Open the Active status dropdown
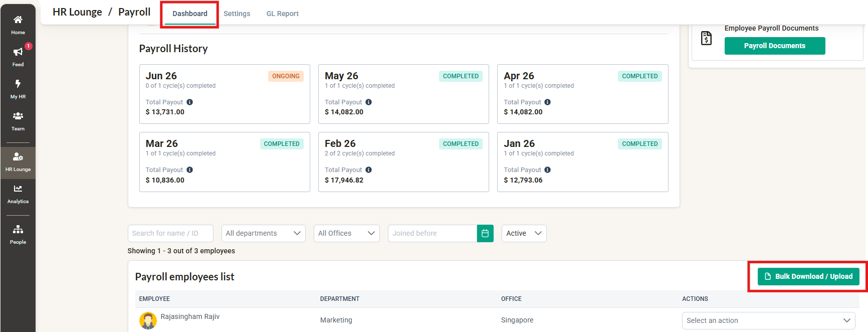This screenshot has width=868, height=332. [524, 233]
